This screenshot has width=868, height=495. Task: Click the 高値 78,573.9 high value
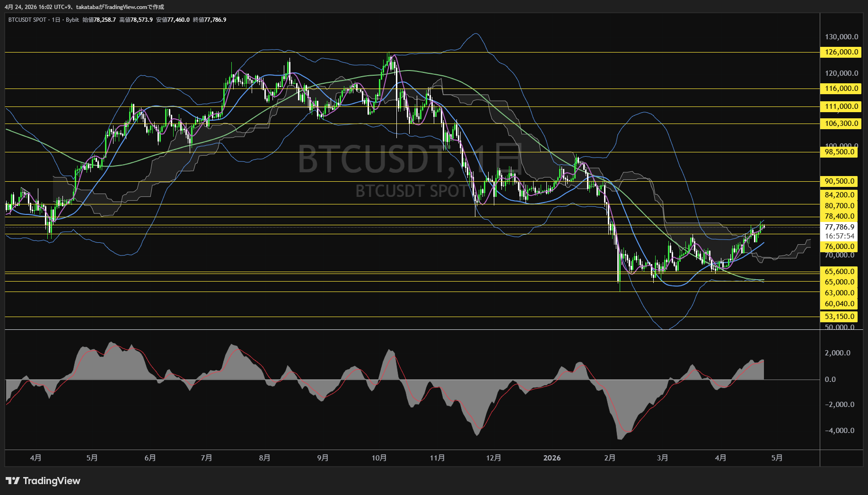(136, 20)
